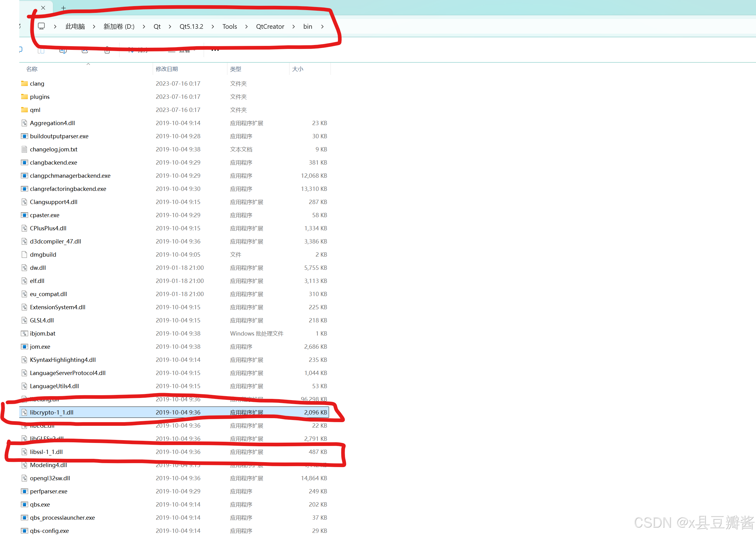Click the jom.exe application icon
This screenshot has height=535, width=756.
(24, 347)
